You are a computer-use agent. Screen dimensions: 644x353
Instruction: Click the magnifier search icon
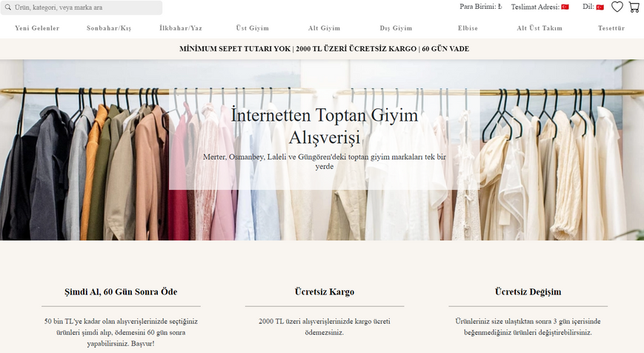pyautogui.click(x=8, y=7)
